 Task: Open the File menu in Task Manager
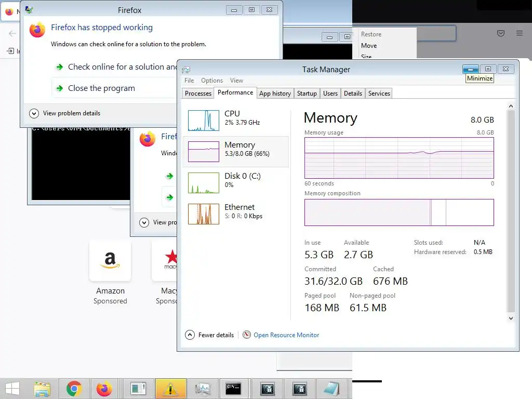[x=189, y=81]
